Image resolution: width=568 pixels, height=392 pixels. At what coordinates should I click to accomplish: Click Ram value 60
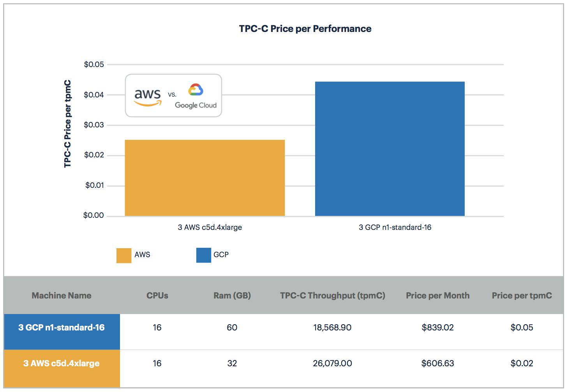pyautogui.click(x=232, y=327)
